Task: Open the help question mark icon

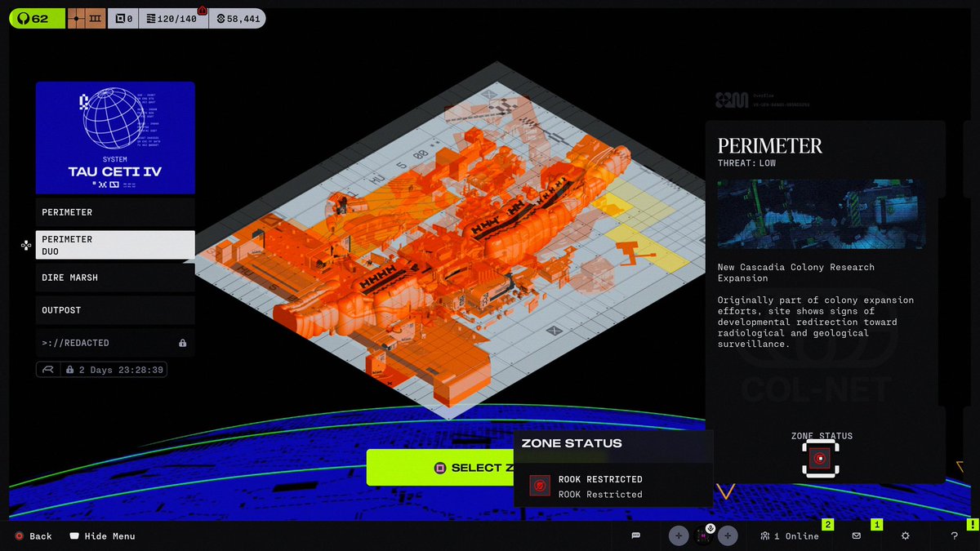Action: tap(954, 535)
